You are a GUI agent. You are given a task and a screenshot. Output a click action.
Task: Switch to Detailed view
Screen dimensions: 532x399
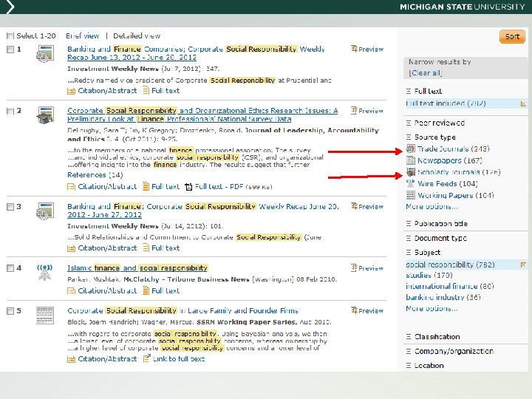[x=137, y=36]
